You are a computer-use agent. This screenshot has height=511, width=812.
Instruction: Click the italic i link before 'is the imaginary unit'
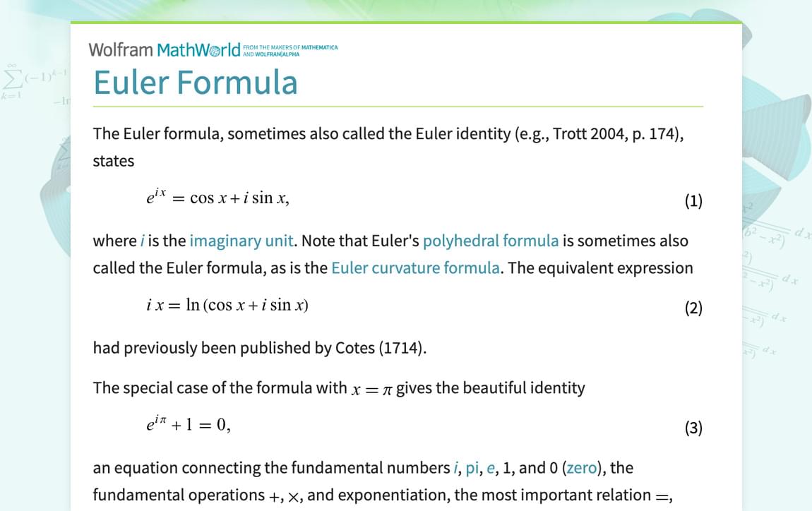click(x=142, y=241)
